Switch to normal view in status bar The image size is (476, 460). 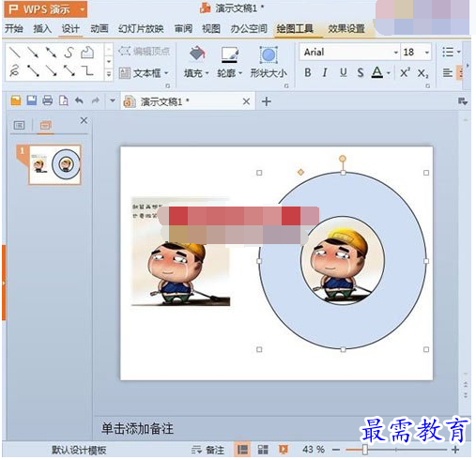pyautogui.click(x=242, y=450)
